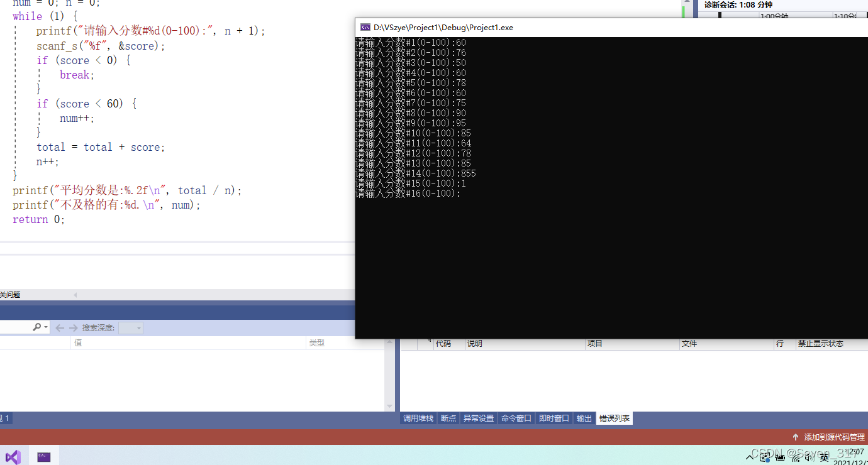Viewport: 868px width, 465px height.
Task: Sort error list by 文件 column
Action: [x=689, y=344]
